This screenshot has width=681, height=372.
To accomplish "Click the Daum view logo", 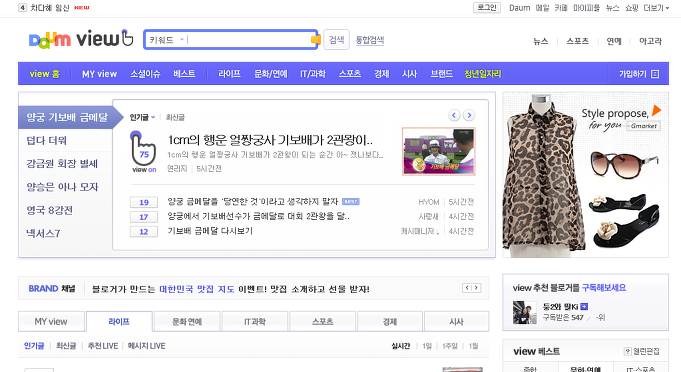I will point(81,40).
